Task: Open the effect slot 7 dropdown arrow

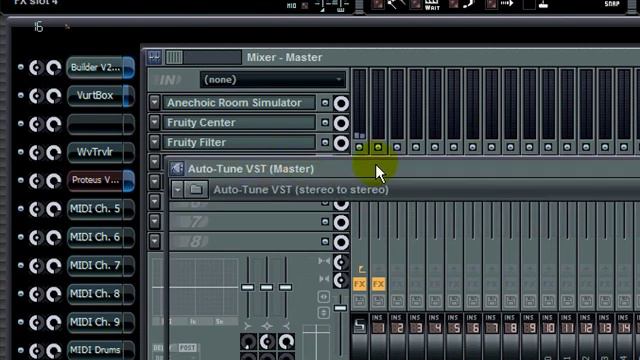Action: coord(154,222)
